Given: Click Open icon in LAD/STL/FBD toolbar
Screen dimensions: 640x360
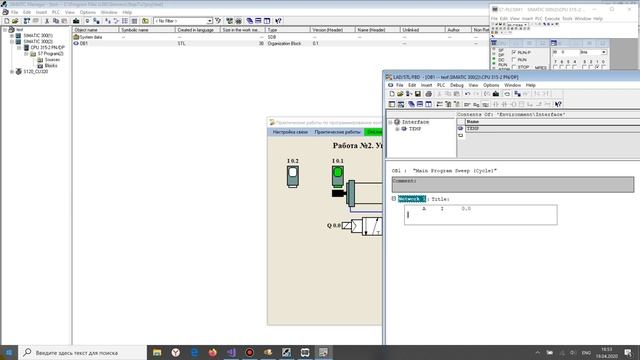Looking at the screenshot, I should [400, 94].
